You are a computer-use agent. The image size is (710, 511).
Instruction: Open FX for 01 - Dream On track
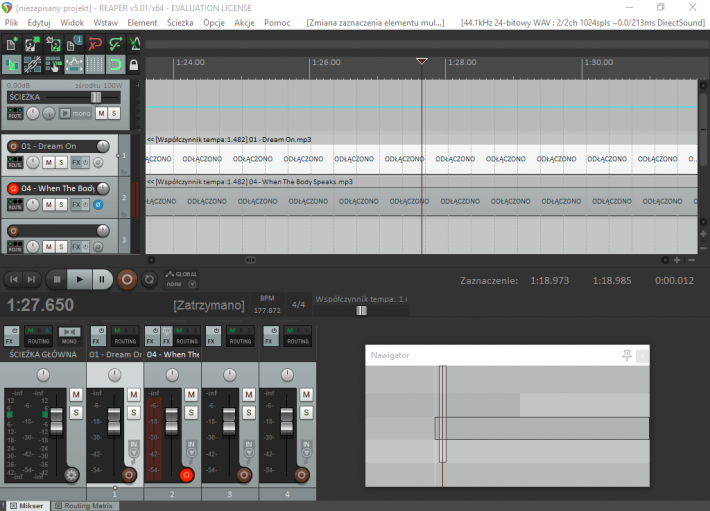[x=76, y=162]
